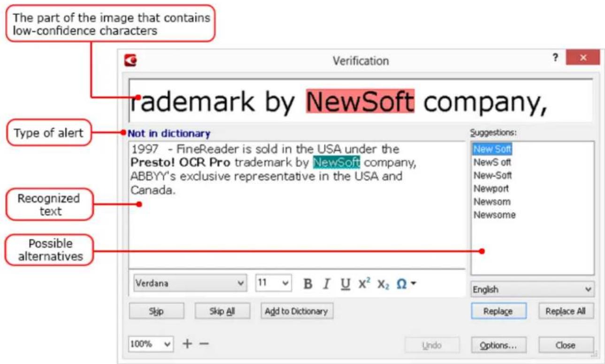Click the Skip button
This screenshot has height=364, width=605.
tap(156, 311)
